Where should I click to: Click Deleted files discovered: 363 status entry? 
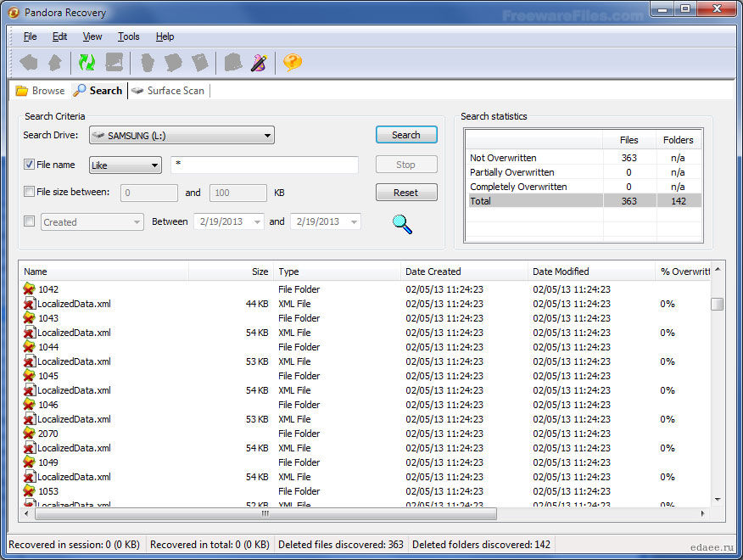[x=341, y=545]
